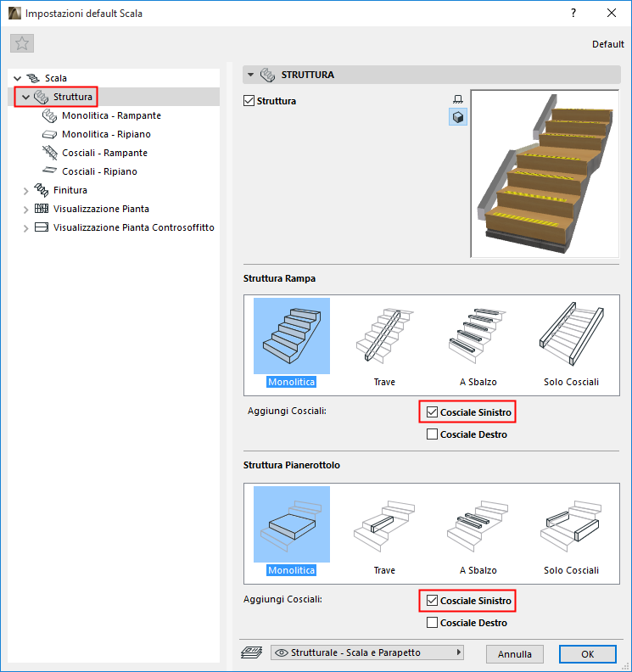
Task: Confirm with the OK button
Action: pos(587,654)
